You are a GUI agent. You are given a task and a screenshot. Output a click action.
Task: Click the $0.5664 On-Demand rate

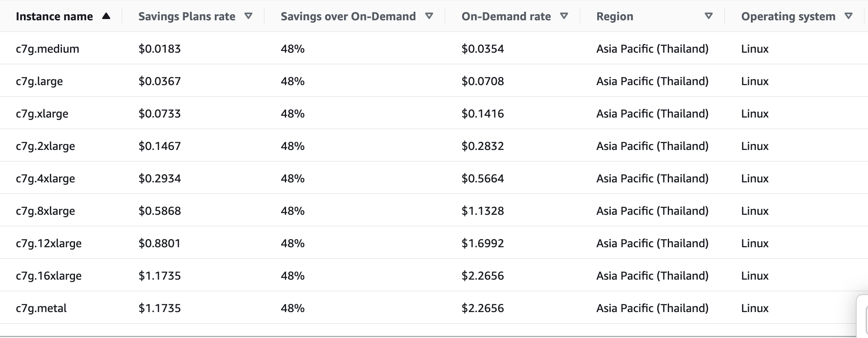click(x=483, y=178)
